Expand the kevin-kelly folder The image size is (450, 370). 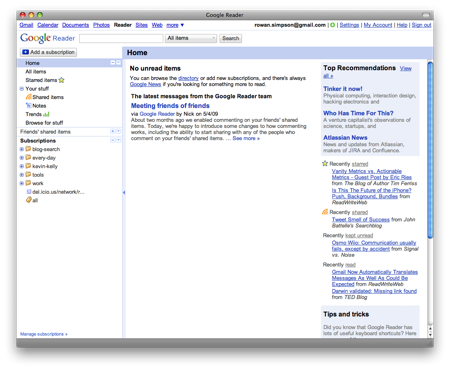tap(22, 166)
